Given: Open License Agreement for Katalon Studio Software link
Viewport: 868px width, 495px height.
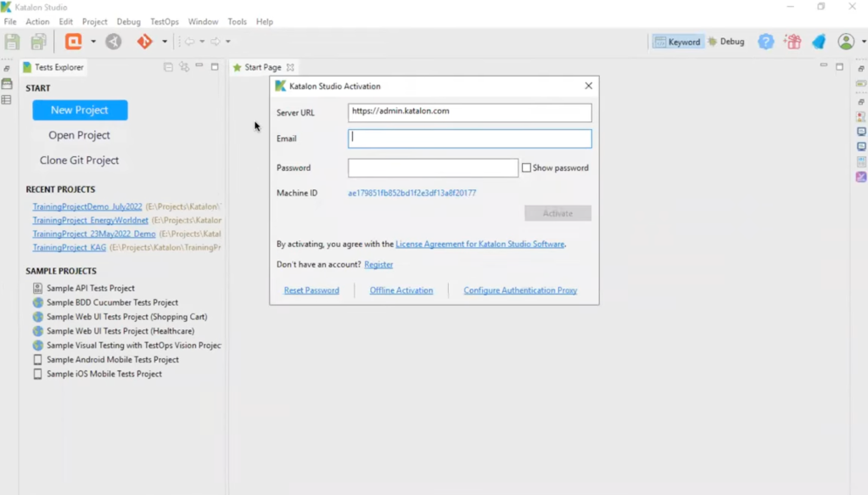Looking at the screenshot, I should (480, 244).
